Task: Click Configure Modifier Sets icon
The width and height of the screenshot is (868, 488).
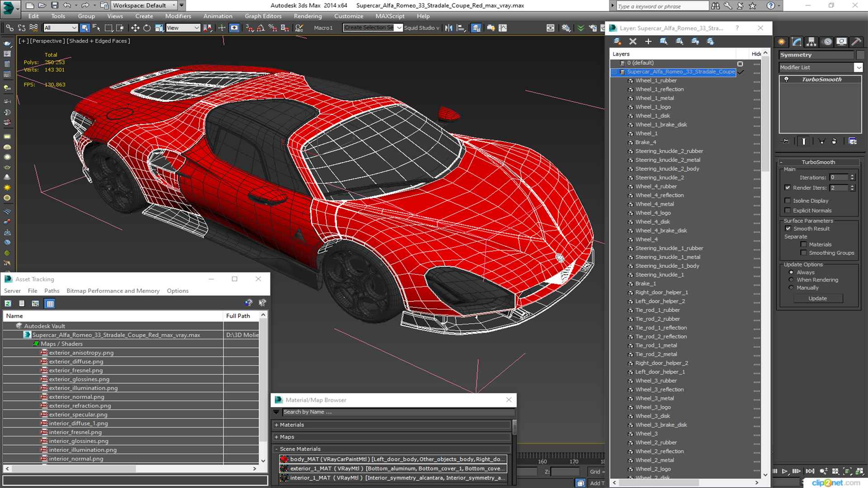Action: 853,141
